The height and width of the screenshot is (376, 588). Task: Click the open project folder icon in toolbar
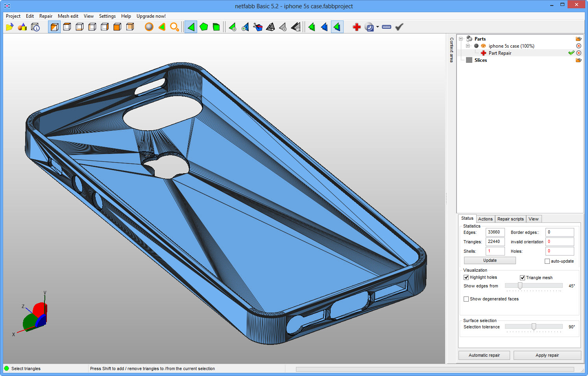pyautogui.click(x=10, y=27)
